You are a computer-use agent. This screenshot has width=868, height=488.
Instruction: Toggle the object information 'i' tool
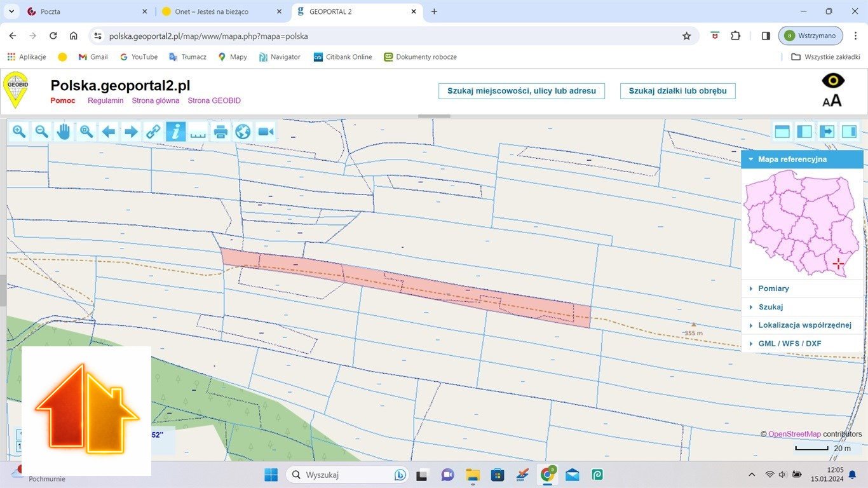(175, 132)
